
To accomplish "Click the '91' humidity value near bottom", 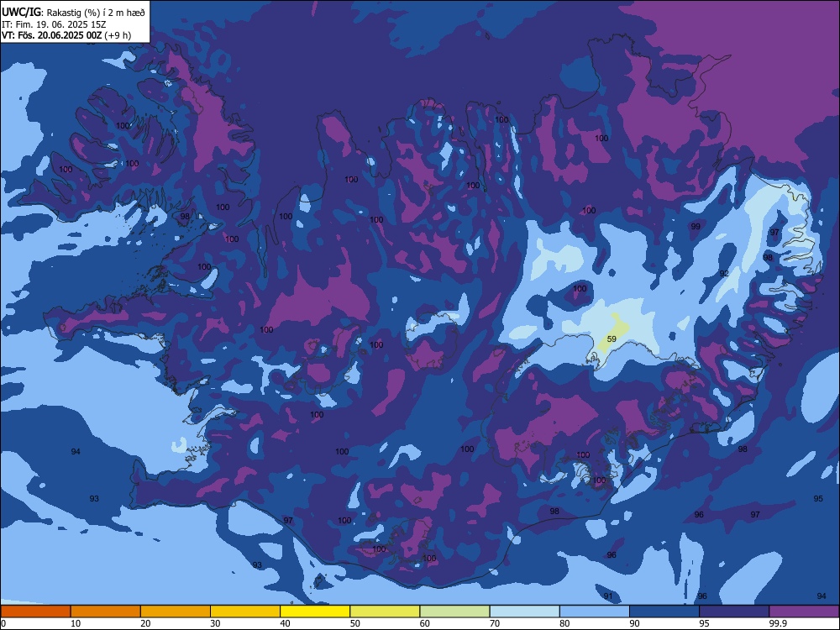I will [x=608, y=596].
